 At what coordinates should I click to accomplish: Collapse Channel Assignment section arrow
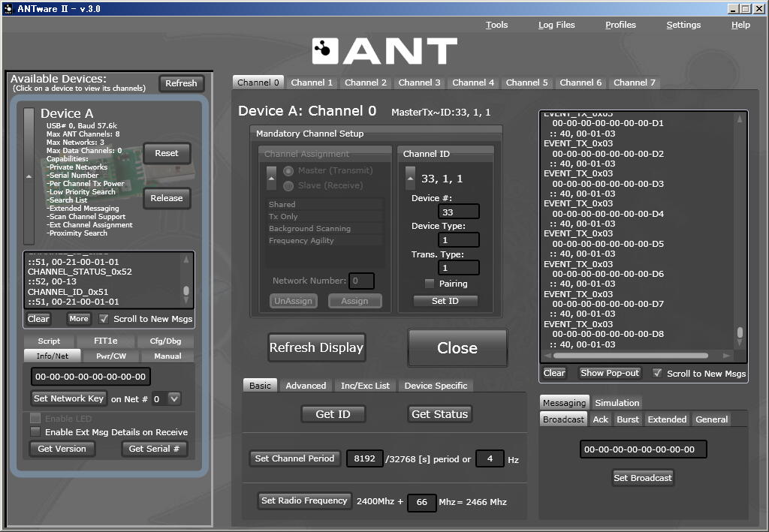pyautogui.click(x=271, y=179)
